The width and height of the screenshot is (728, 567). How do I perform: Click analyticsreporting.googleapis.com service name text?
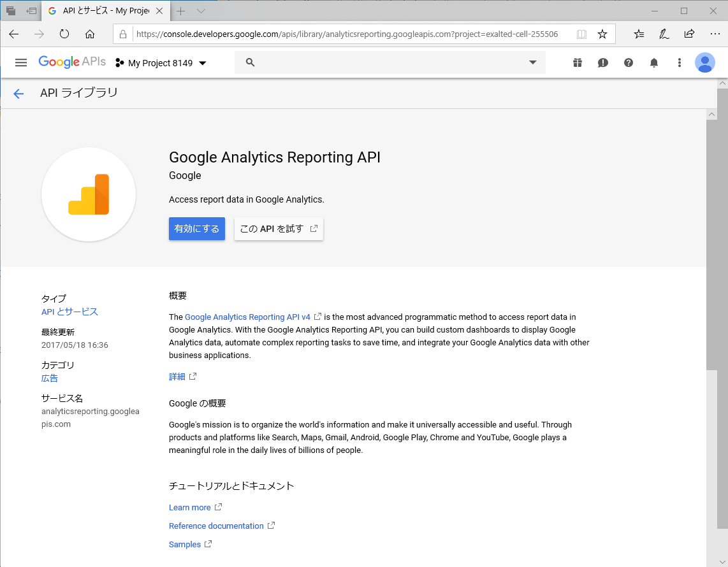[91, 417]
